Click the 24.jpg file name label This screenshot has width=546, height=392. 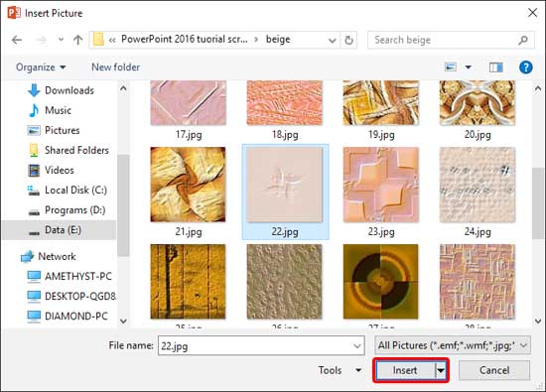click(x=478, y=231)
